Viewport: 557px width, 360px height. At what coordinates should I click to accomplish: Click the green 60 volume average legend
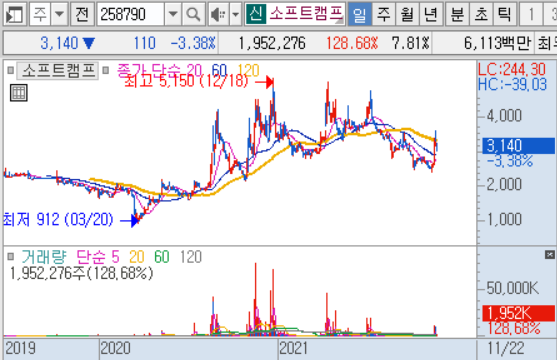(162, 257)
